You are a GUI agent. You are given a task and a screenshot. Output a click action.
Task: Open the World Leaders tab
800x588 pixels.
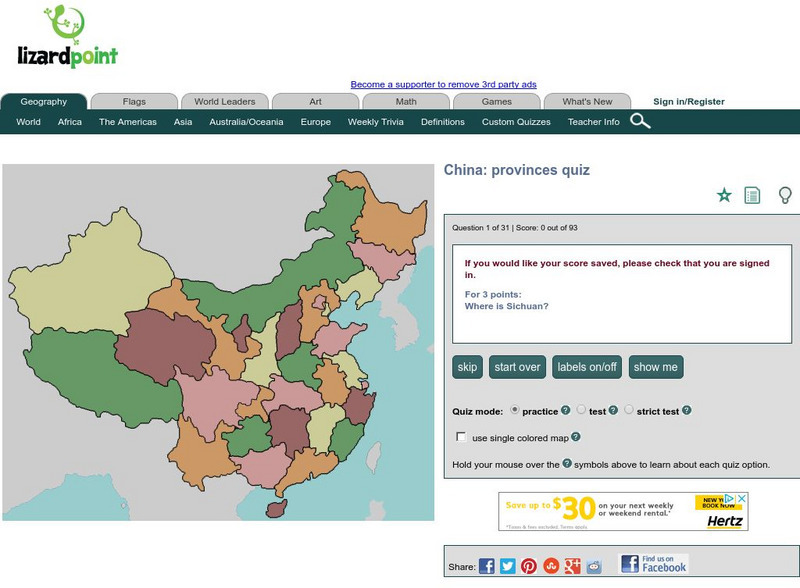click(224, 101)
